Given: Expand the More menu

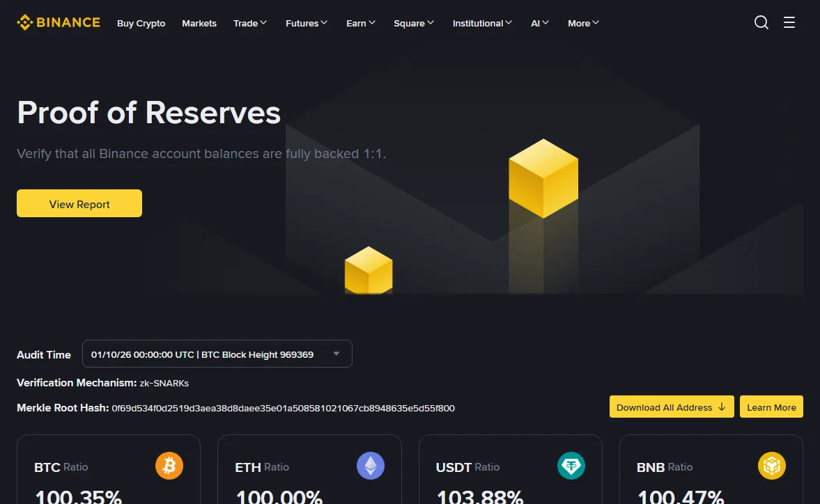Looking at the screenshot, I should coord(583,23).
